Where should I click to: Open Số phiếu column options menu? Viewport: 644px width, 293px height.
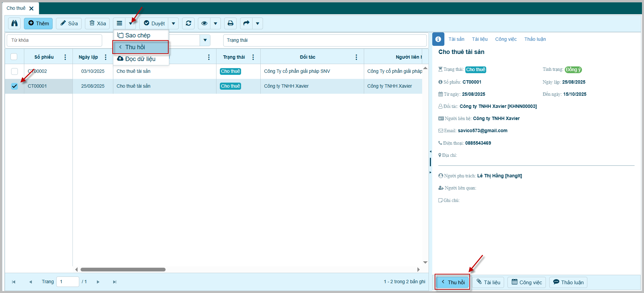click(x=65, y=57)
